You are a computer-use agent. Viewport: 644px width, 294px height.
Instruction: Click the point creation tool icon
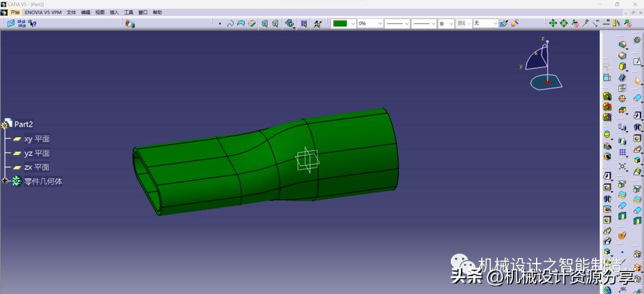coord(220,24)
